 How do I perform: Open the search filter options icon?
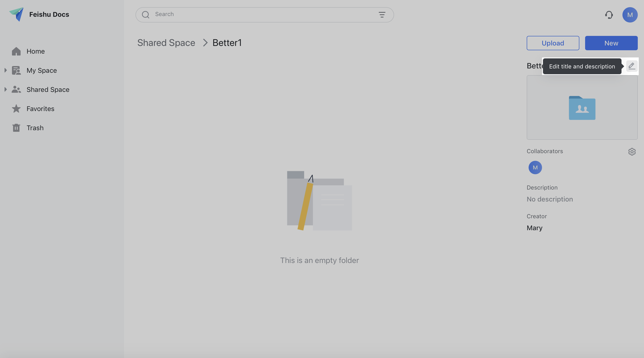click(382, 15)
